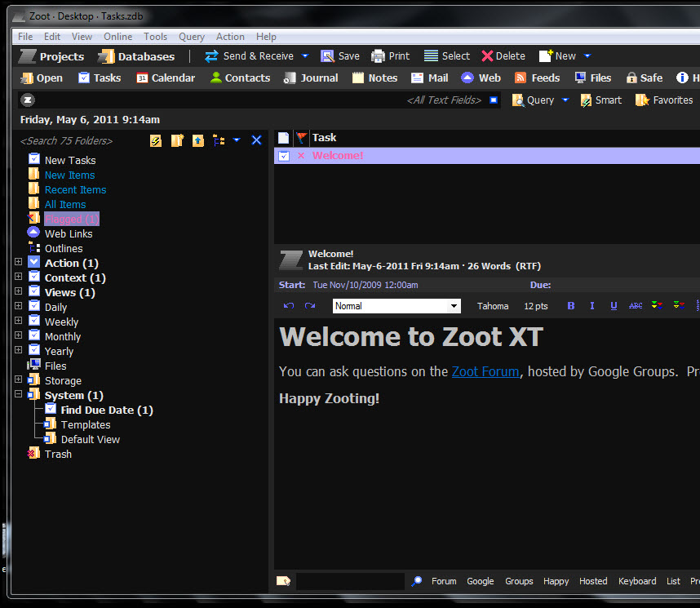
Task: Open the Web database
Action: [481, 78]
